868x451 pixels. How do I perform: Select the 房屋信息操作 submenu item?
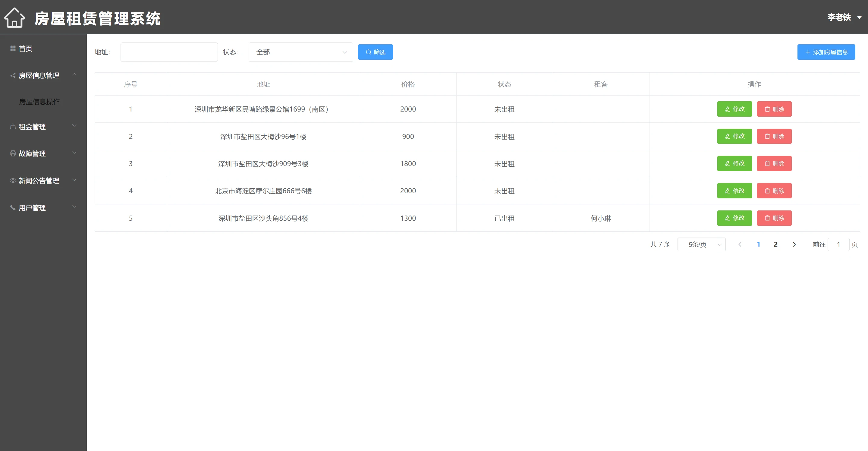39,102
